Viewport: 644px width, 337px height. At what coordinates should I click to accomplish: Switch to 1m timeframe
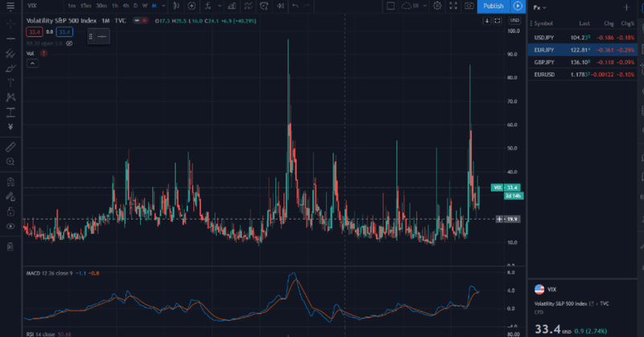point(72,6)
